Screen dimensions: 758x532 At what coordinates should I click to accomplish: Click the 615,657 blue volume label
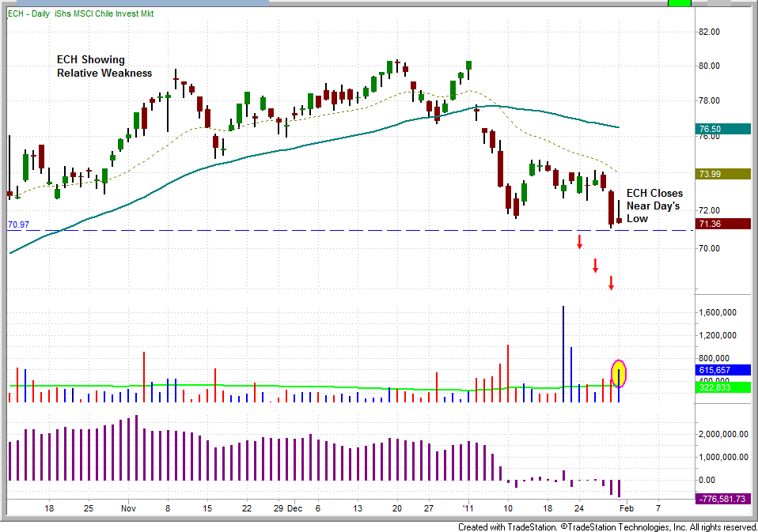click(x=724, y=370)
